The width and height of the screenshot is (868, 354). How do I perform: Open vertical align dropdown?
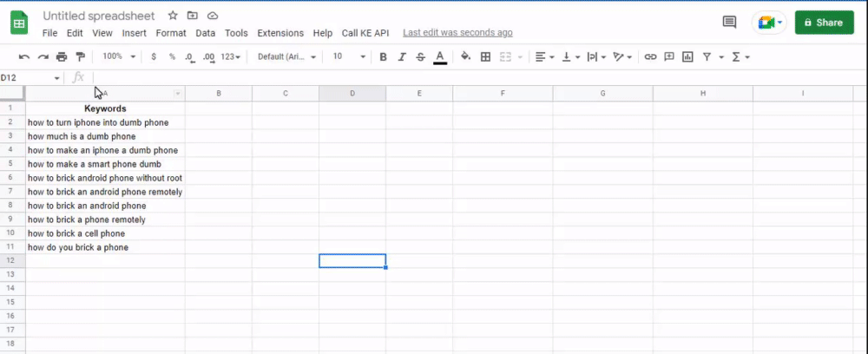point(571,57)
